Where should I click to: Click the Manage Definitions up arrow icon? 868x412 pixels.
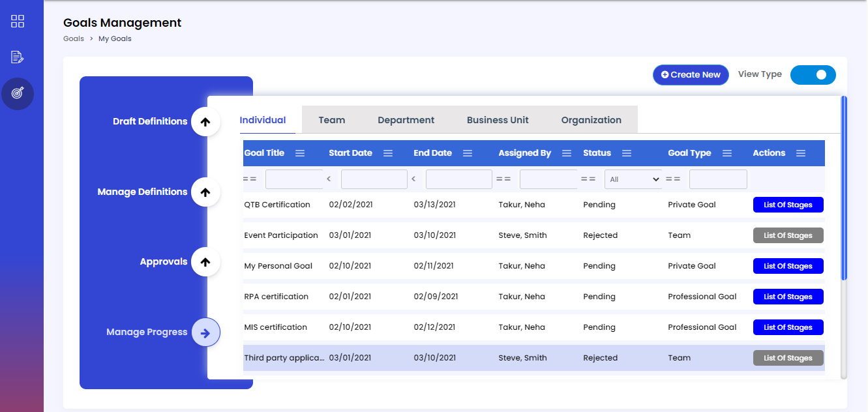(x=205, y=192)
